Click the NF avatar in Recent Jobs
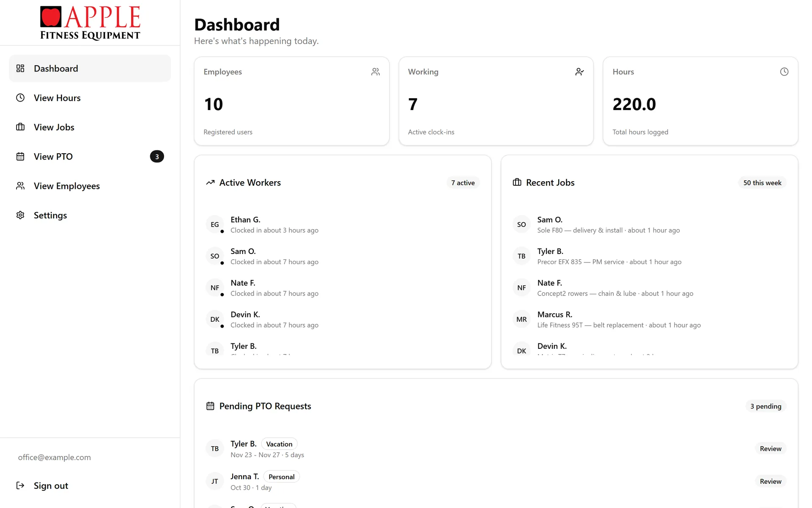812x508 pixels. pos(521,288)
